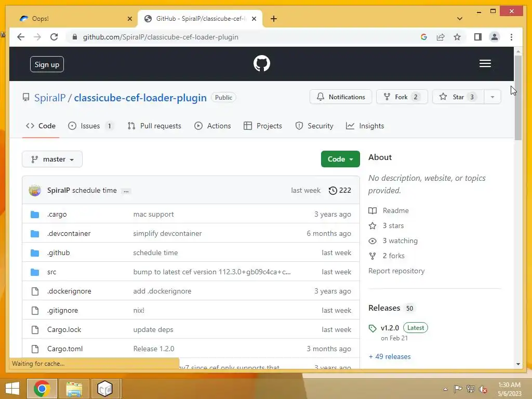Open the .devcontainer folder
This screenshot has height=399, width=532.
coord(69,233)
